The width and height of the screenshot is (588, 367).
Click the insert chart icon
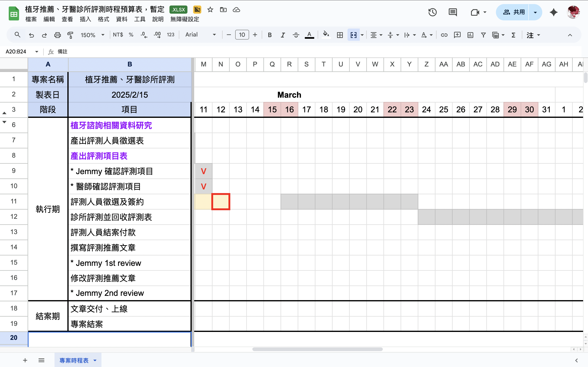pyautogui.click(x=470, y=35)
